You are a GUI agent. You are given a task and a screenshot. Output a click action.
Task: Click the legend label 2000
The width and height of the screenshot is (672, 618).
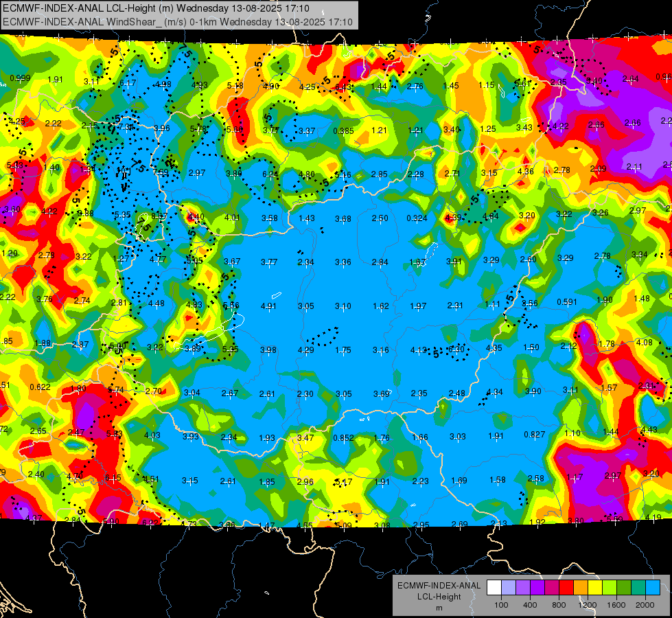[645, 605]
